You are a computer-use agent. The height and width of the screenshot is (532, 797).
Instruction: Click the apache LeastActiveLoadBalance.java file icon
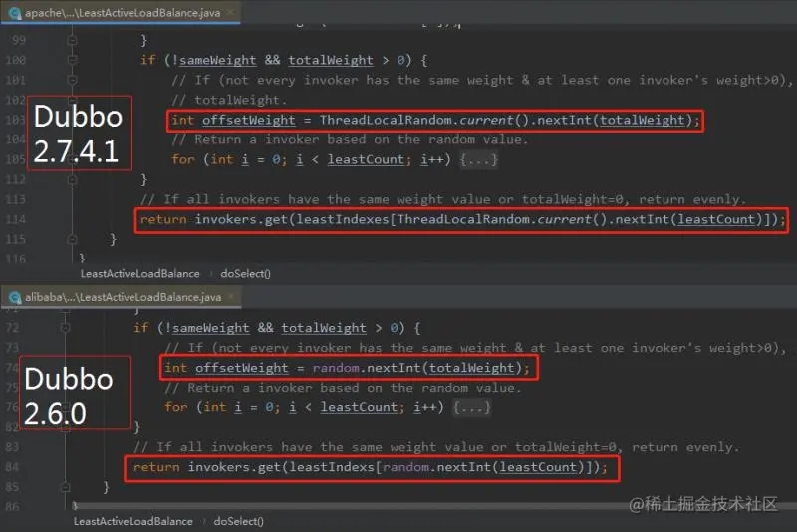click(x=15, y=13)
